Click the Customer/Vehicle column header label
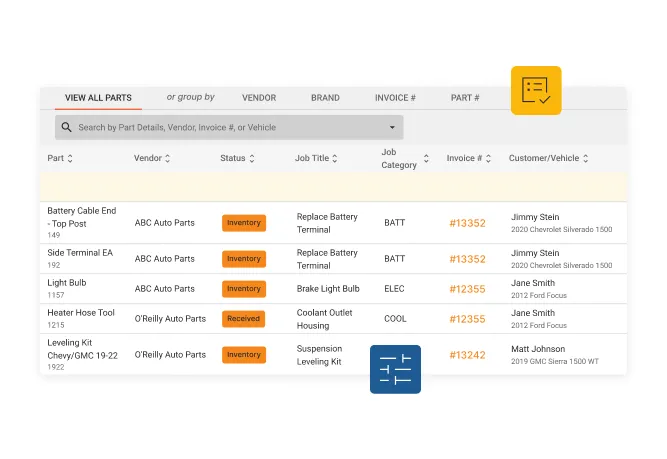 point(544,158)
